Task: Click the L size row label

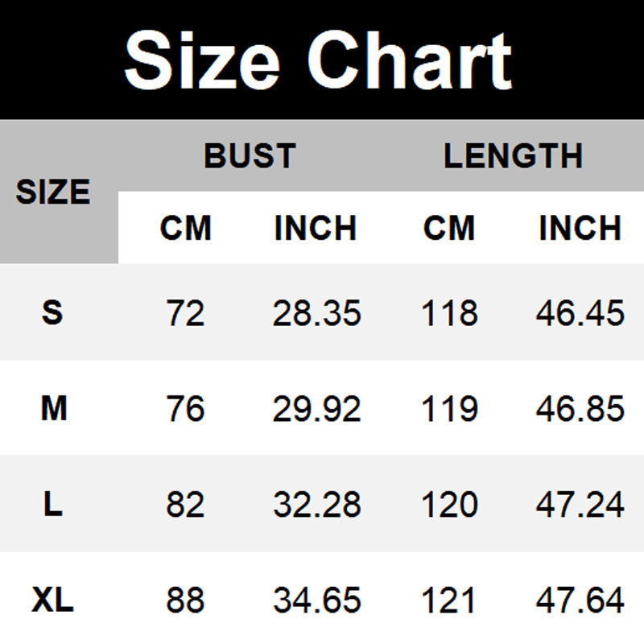Action: [52, 505]
